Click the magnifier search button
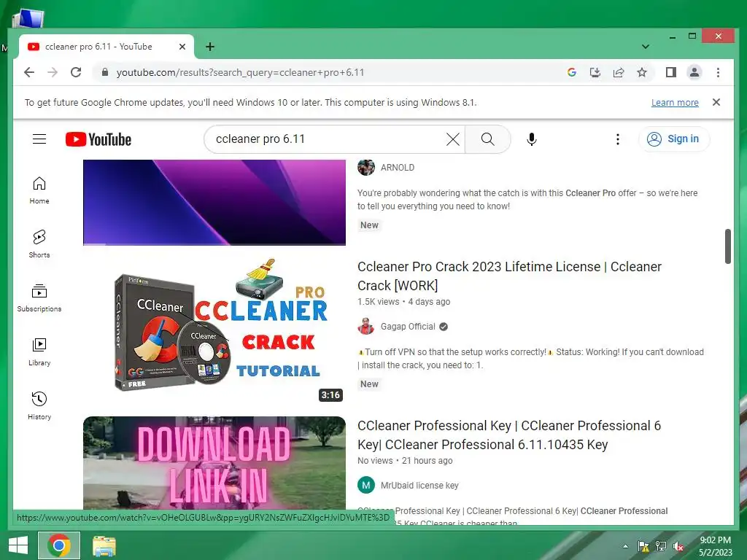The height and width of the screenshot is (560, 747). coord(487,139)
